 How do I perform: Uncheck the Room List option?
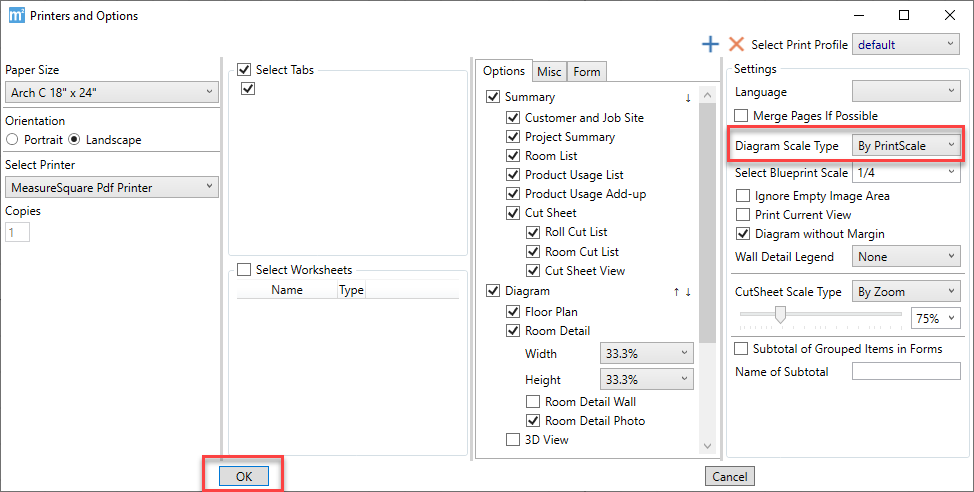[513, 155]
